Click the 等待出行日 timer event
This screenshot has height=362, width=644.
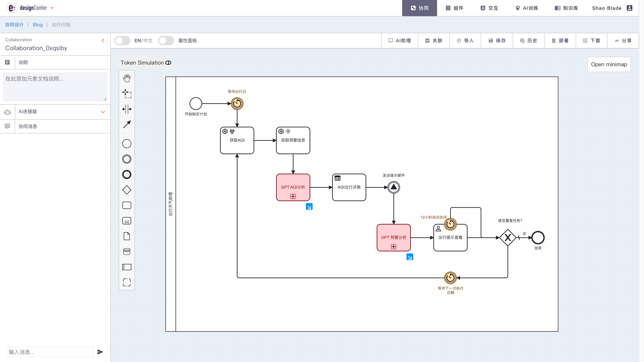(x=237, y=103)
